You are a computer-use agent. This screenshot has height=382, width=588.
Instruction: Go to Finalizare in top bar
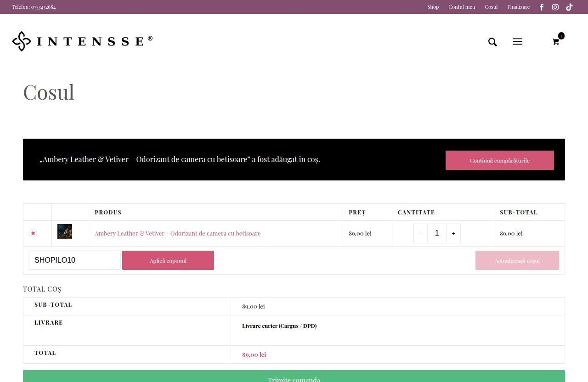pyautogui.click(x=518, y=7)
